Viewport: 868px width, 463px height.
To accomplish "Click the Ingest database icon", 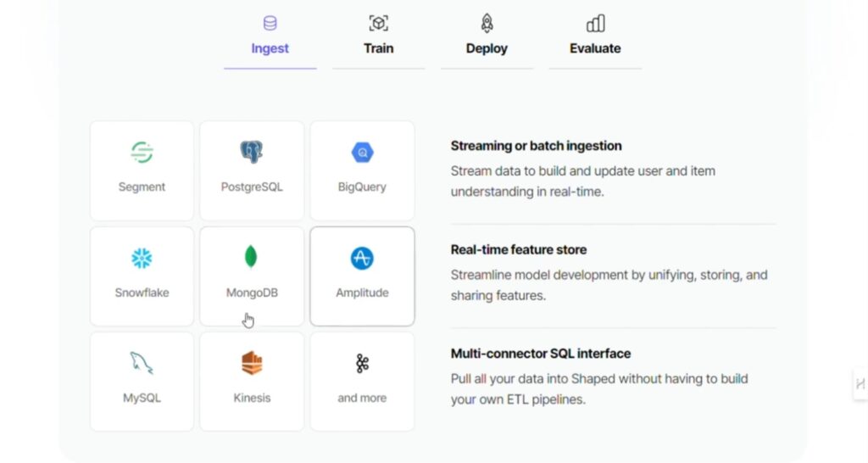I will 270,23.
